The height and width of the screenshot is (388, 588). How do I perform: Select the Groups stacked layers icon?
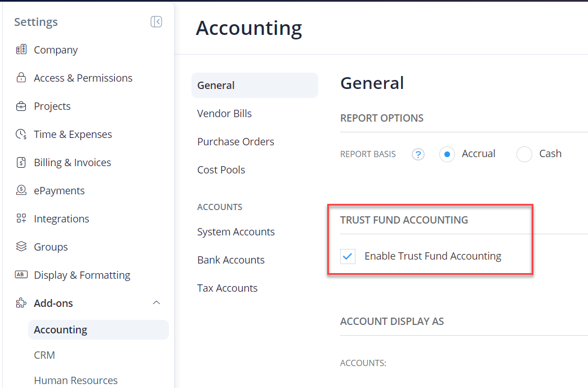point(21,247)
